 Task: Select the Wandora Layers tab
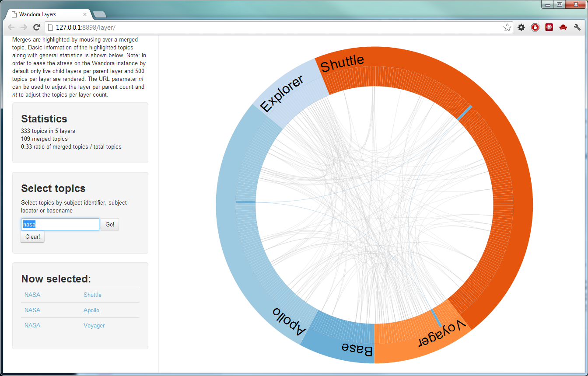tap(44, 14)
